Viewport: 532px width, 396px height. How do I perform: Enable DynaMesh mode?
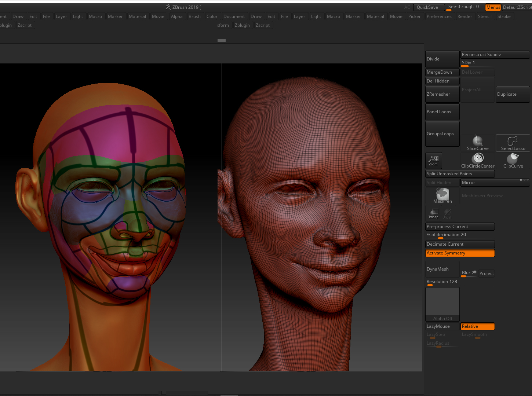point(442,269)
